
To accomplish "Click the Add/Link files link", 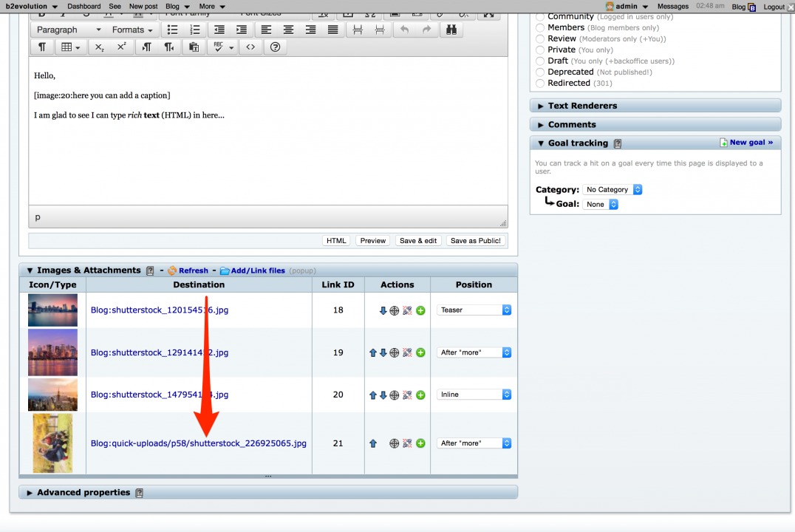I will coord(253,271).
